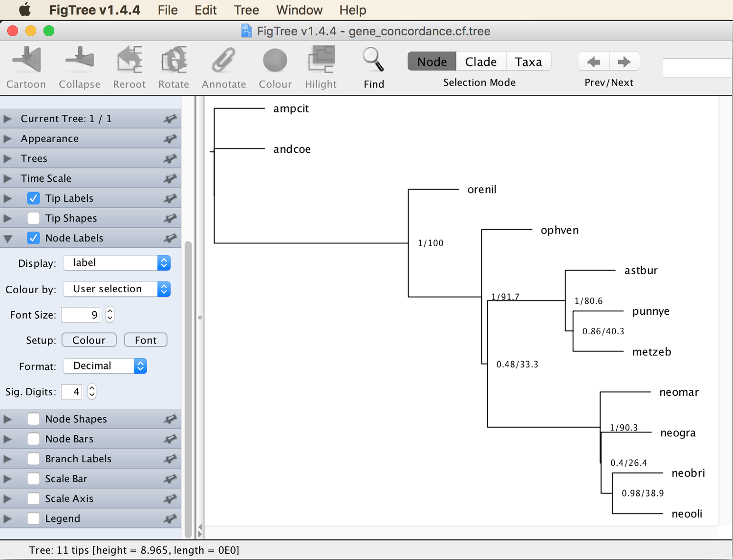Viewport: 733px width, 560px height.
Task: Click the Font Size stepper arrows
Action: click(x=110, y=315)
